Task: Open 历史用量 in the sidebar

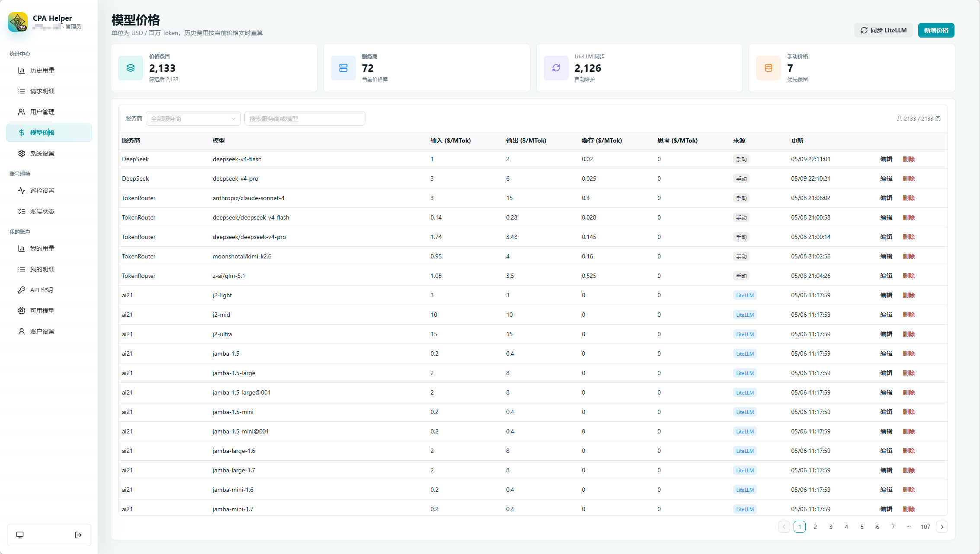Action: pyautogui.click(x=49, y=70)
